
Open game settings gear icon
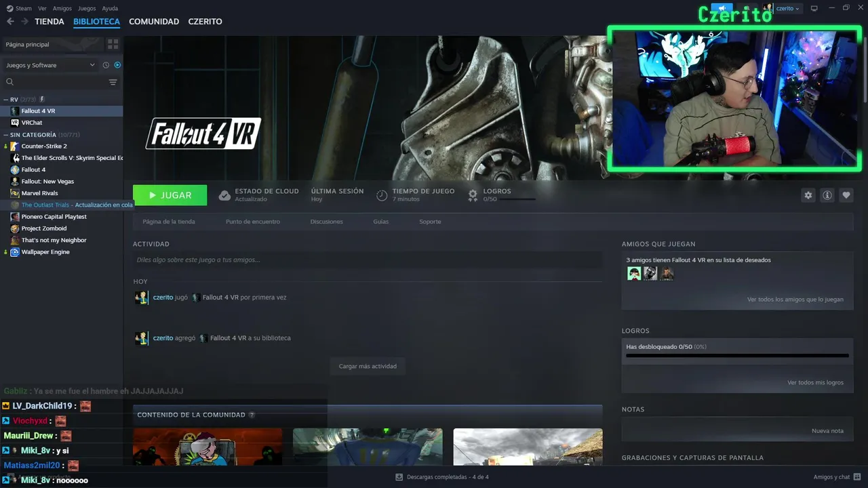click(808, 195)
